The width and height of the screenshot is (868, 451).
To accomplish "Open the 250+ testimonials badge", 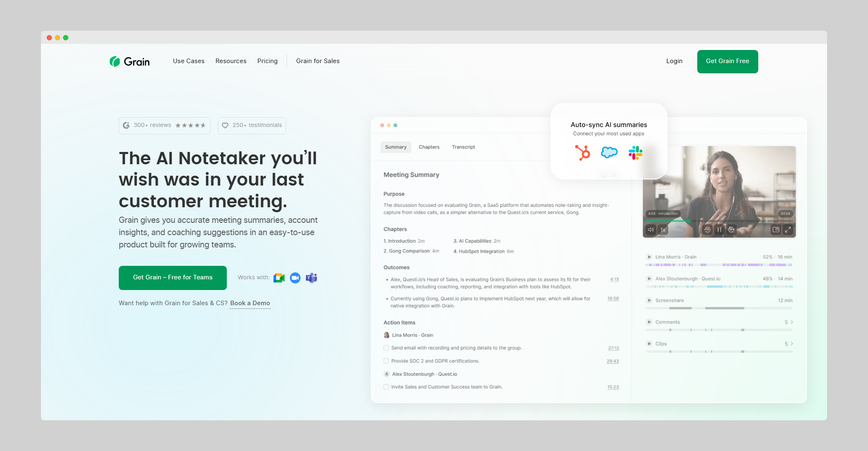I will point(252,126).
